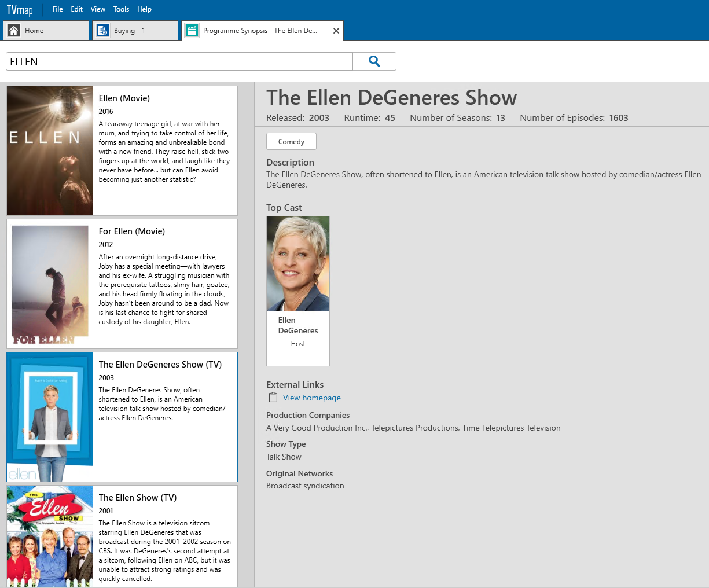Click the Top Cast heading

click(x=284, y=208)
